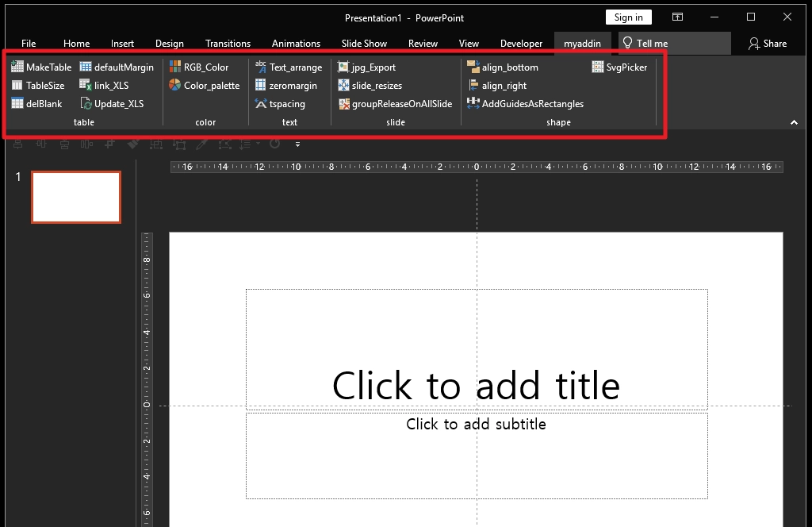Click the crop icon in the quick access toolbar

pyautogui.click(x=109, y=144)
